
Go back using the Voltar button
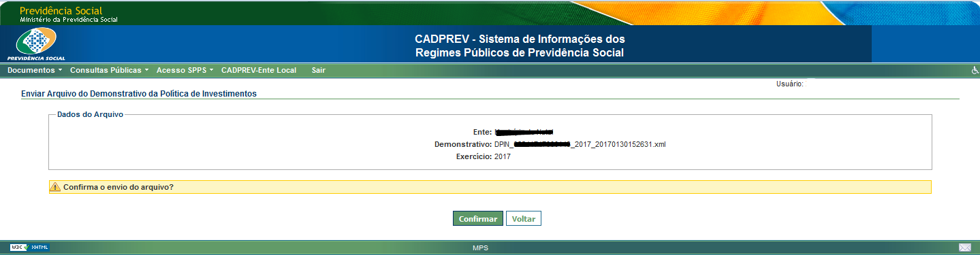[524, 219]
